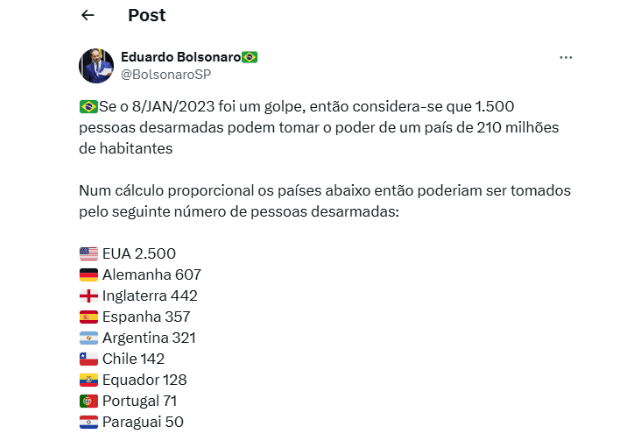Viewport: 640px width, 440px height.
Task: Click the Brazil flag starting the tweet text
Action: pyautogui.click(x=88, y=107)
